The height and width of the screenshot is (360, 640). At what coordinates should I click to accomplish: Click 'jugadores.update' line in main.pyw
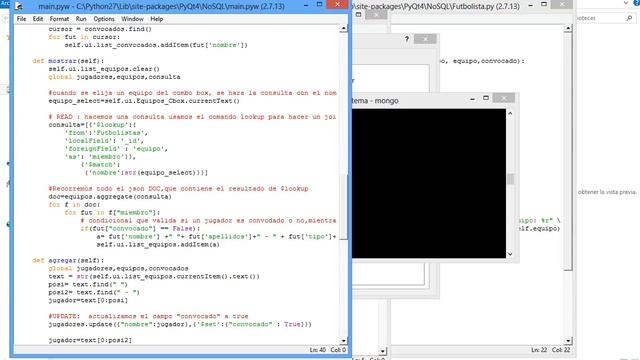(180, 324)
